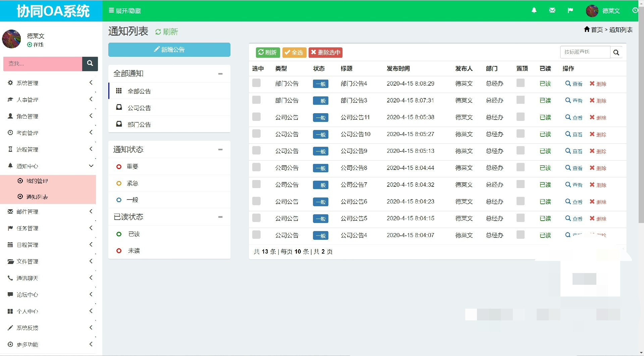Toggle the 置顶 checkbox for 公司公告9
644x356 pixels.
tap(520, 150)
